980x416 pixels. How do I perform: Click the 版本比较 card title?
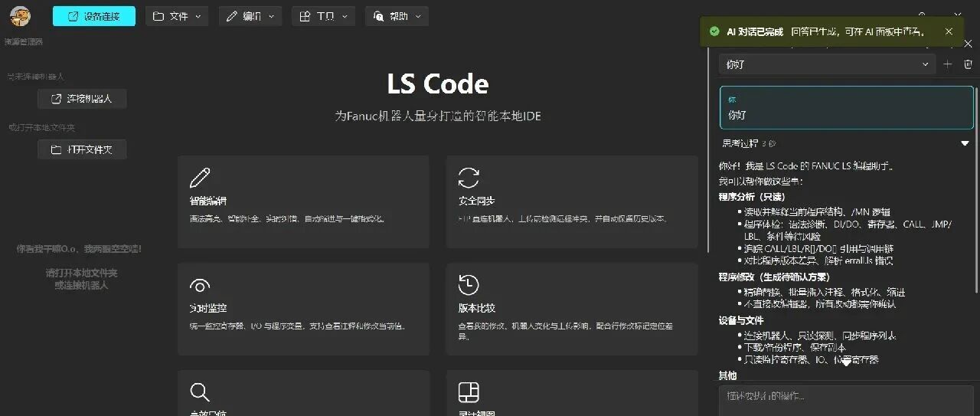pos(477,308)
